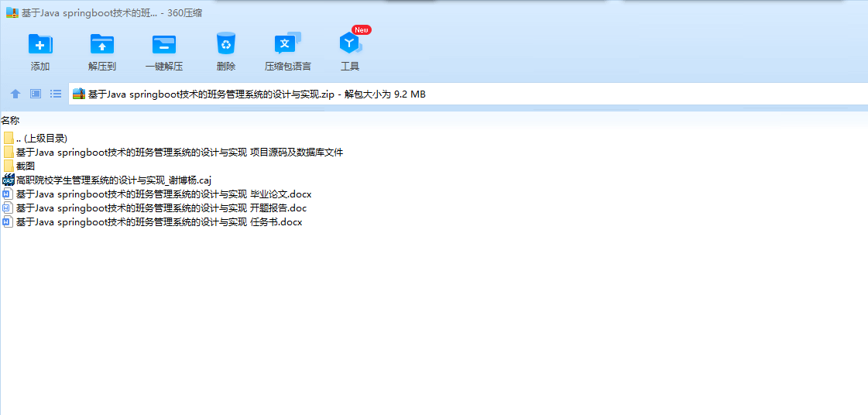Click the folder icon of 截图
Viewport: 868px width, 415px height.
tap(9, 166)
